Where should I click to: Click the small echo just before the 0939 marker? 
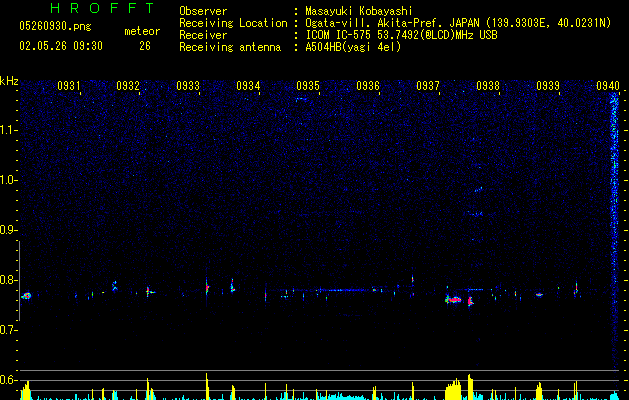(x=539, y=294)
